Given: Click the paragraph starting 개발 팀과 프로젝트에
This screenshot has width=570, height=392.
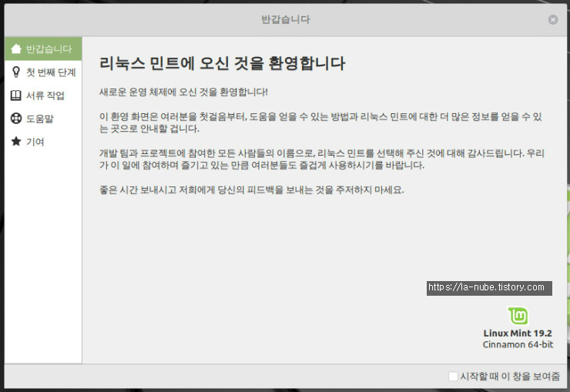Looking at the screenshot, I should coord(322,159).
